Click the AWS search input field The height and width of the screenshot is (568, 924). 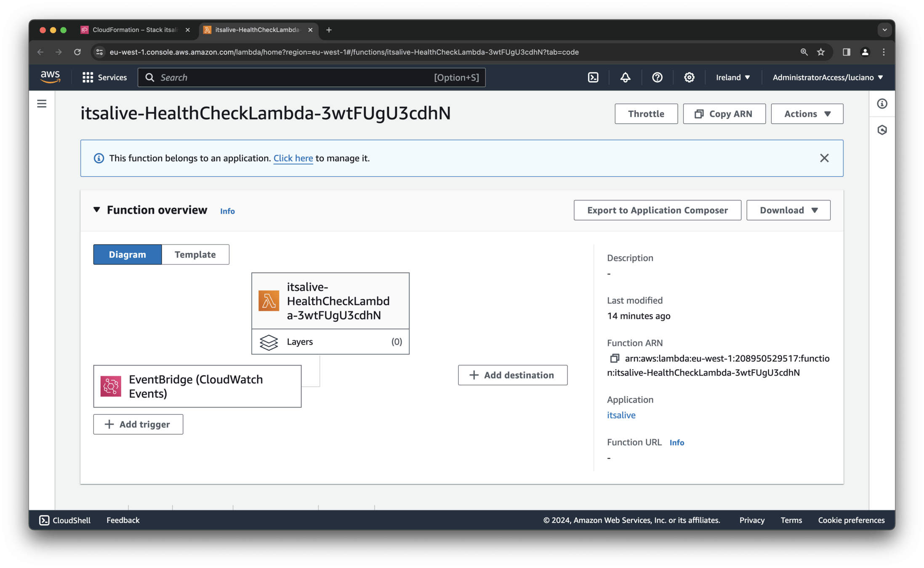295,77
